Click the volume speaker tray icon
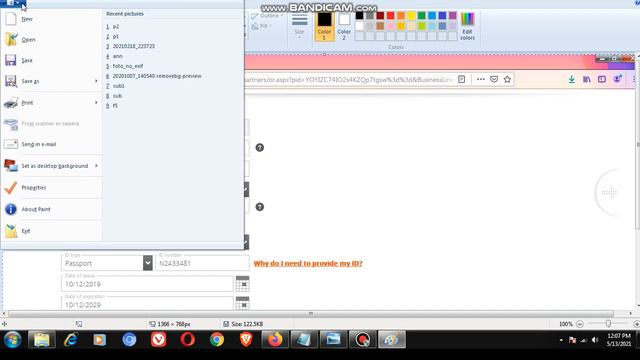This screenshot has height=360, width=640. 595,340
